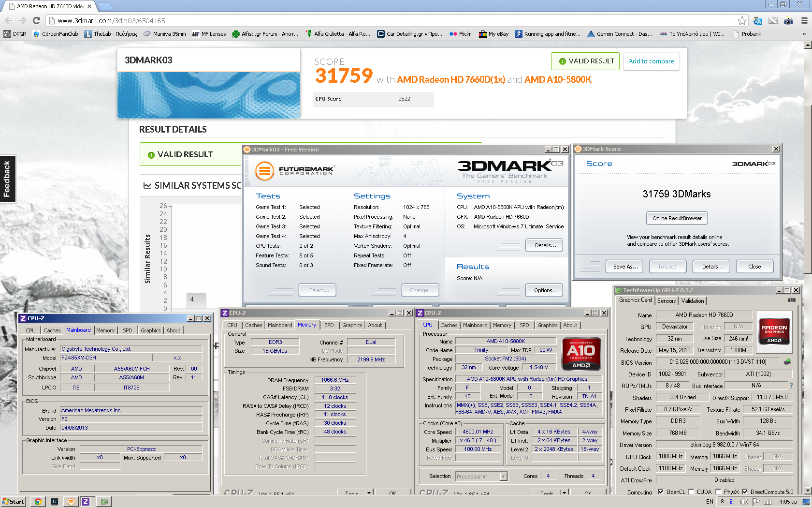The width and height of the screenshot is (812, 508).
Task: Expand the Tools dropdown arrow in CPU tab CPU-Z window
Action: 564,493
